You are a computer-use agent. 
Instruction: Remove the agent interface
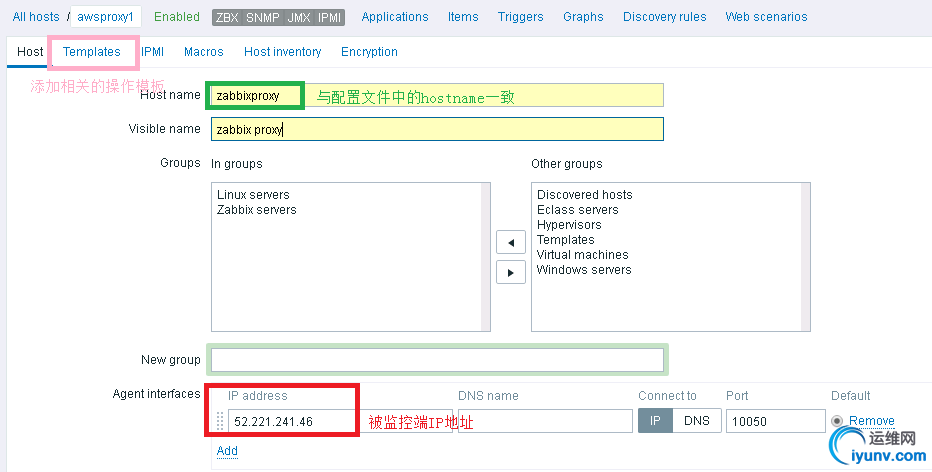871,421
